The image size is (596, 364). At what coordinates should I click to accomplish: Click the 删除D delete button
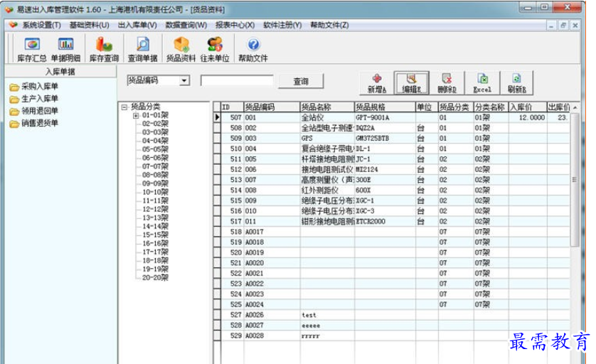tap(447, 83)
